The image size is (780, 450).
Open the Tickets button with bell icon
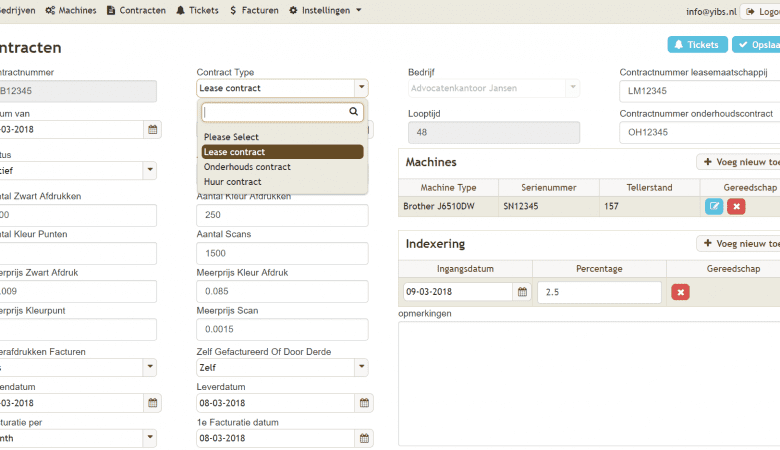click(x=697, y=45)
